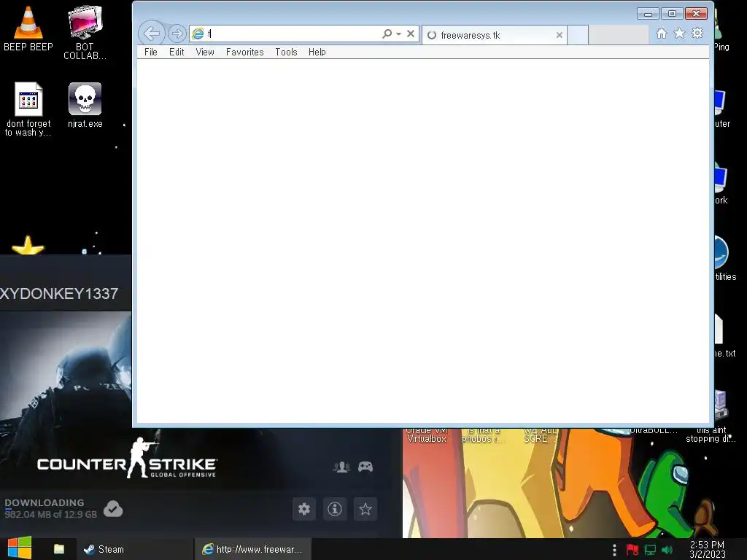Go to the browser Home page icon
This screenshot has width=747, height=560.
[661, 34]
